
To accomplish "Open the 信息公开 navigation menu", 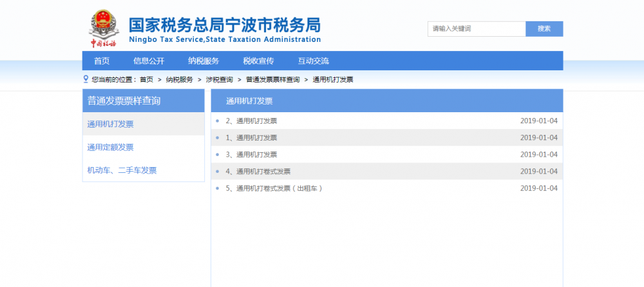I will pos(149,61).
